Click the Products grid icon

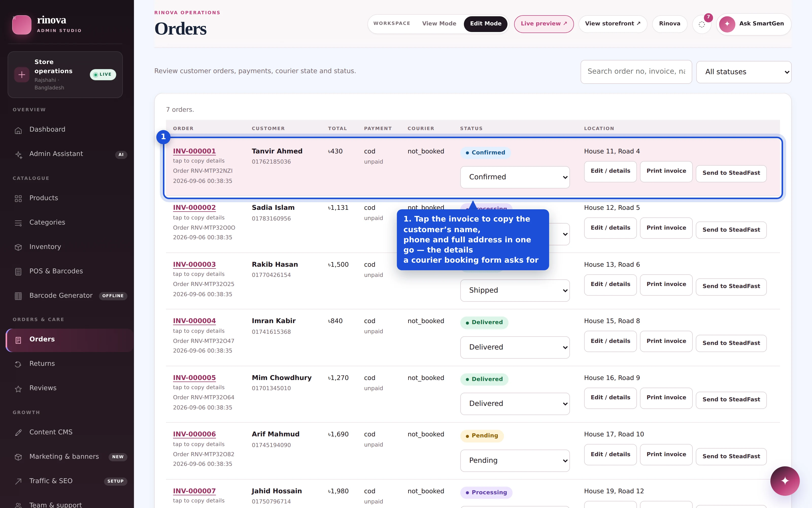coord(19,199)
